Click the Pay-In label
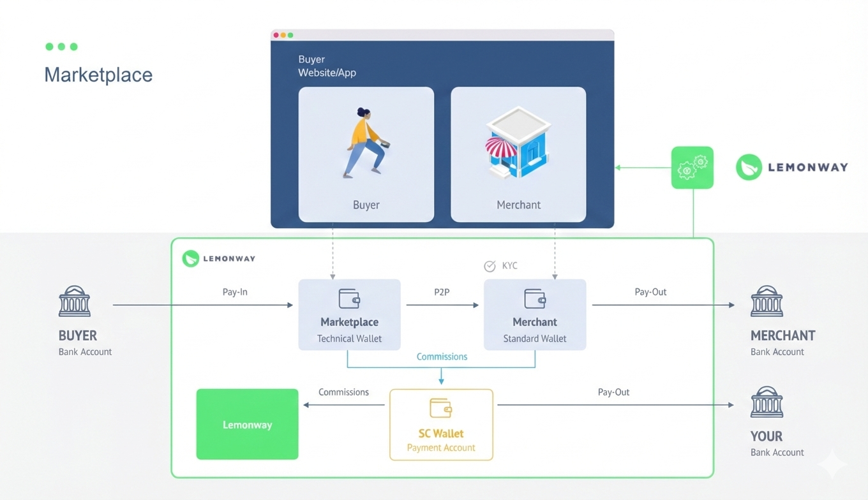 235,292
